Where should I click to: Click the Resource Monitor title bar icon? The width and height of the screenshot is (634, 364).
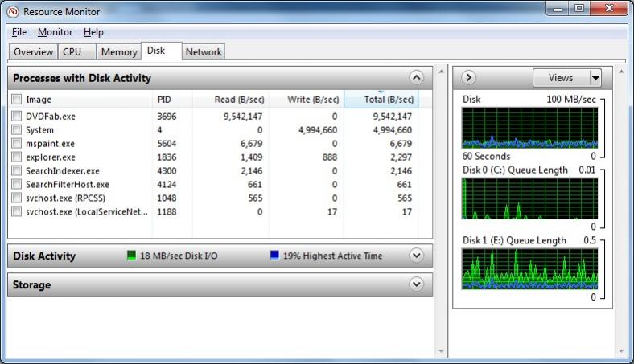tap(13, 12)
